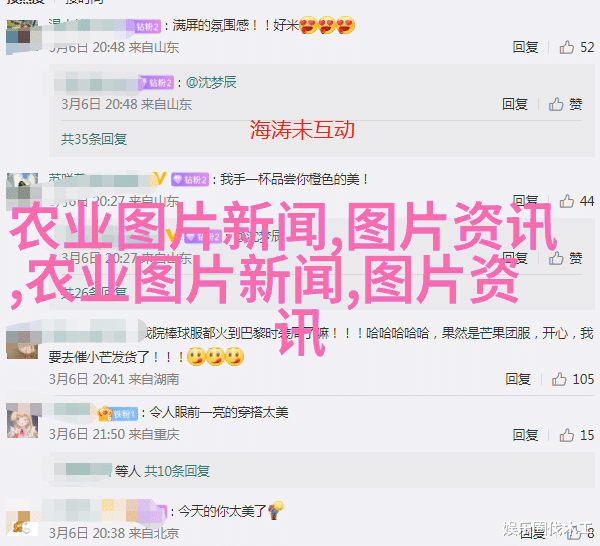Open the avatar beside 满屏的氛围感 comment
The image size is (600, 546).
pos(23,37)
